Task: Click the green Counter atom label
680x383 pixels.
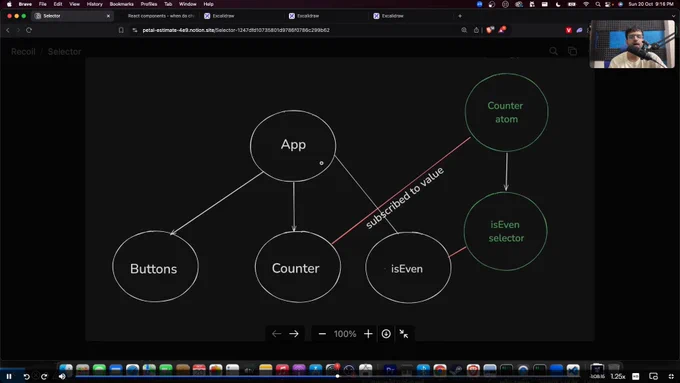Action: 506,112
